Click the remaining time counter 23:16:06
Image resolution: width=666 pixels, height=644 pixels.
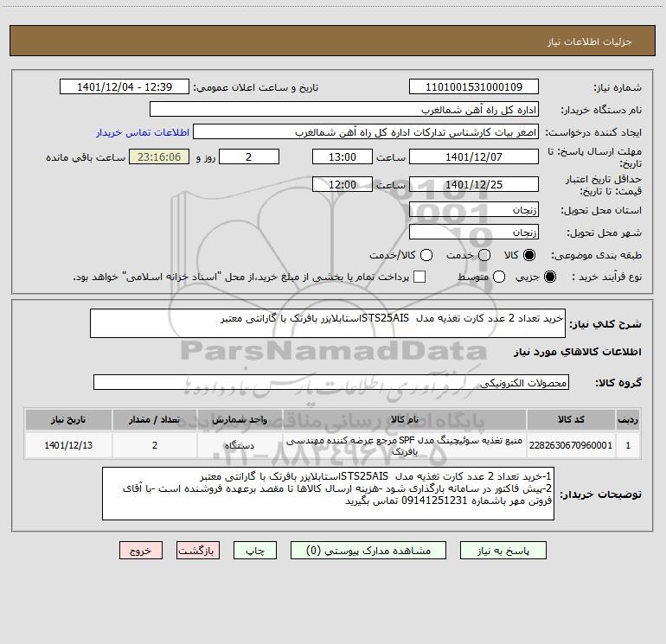(x=159, y=156)
